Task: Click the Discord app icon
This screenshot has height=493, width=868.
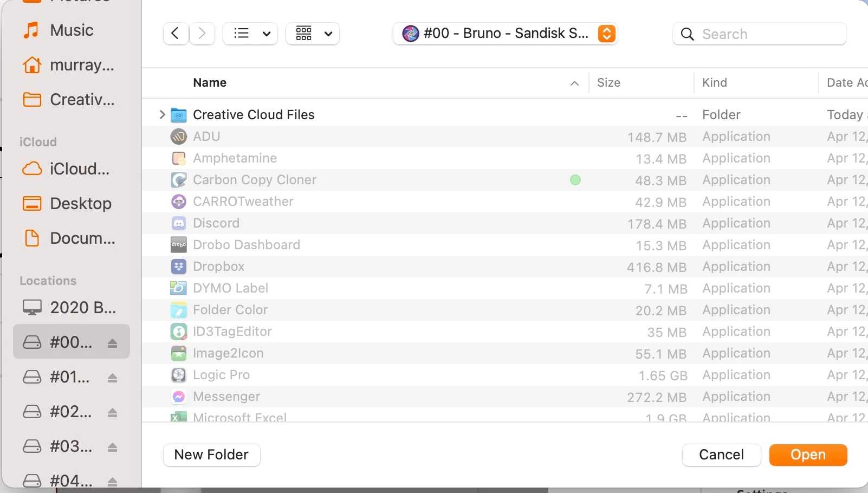Action: [179, 223]
